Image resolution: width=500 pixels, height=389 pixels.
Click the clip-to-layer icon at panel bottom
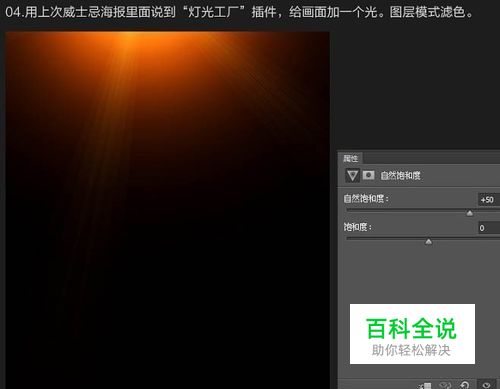pyautogui.click(x=426, y=386)
